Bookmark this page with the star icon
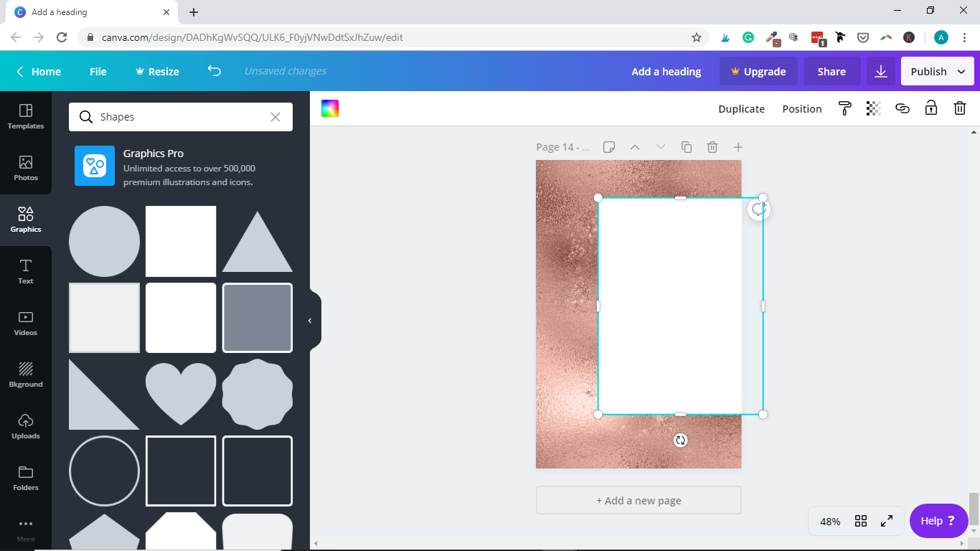980x551 pixels. (x=697, y=37)
